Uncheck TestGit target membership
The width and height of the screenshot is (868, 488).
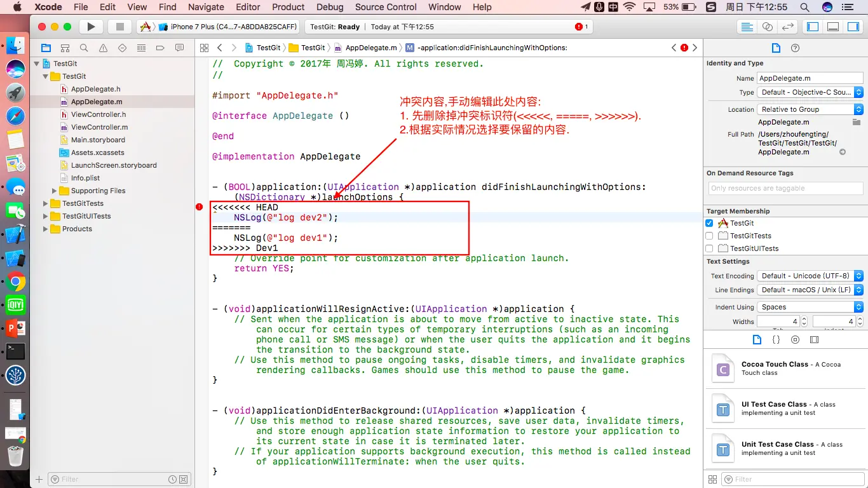click(x=709, y=223)
